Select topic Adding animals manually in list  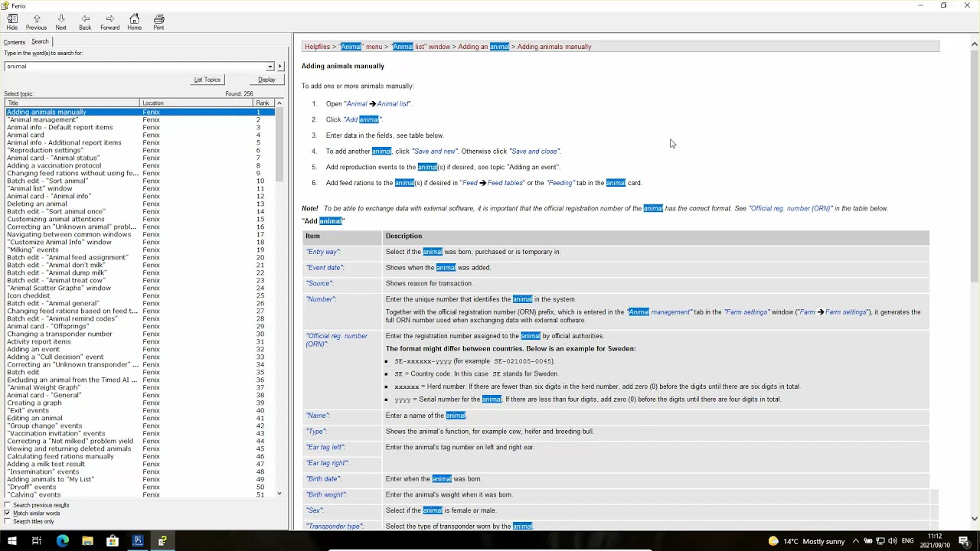[47, 112]
